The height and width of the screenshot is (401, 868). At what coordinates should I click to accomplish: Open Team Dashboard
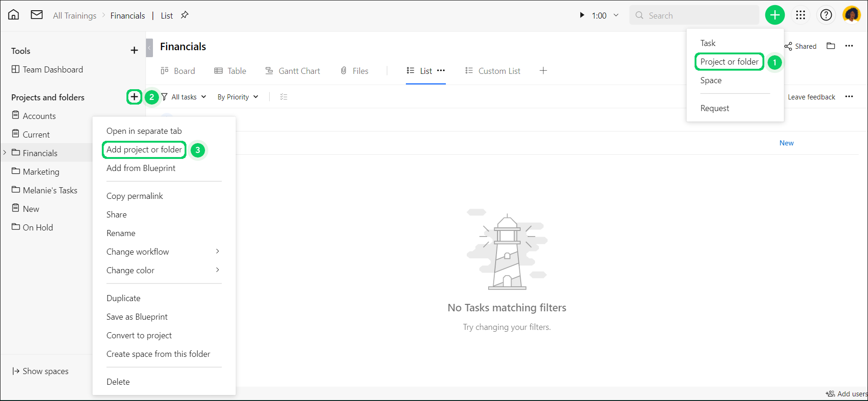[47, 69]
